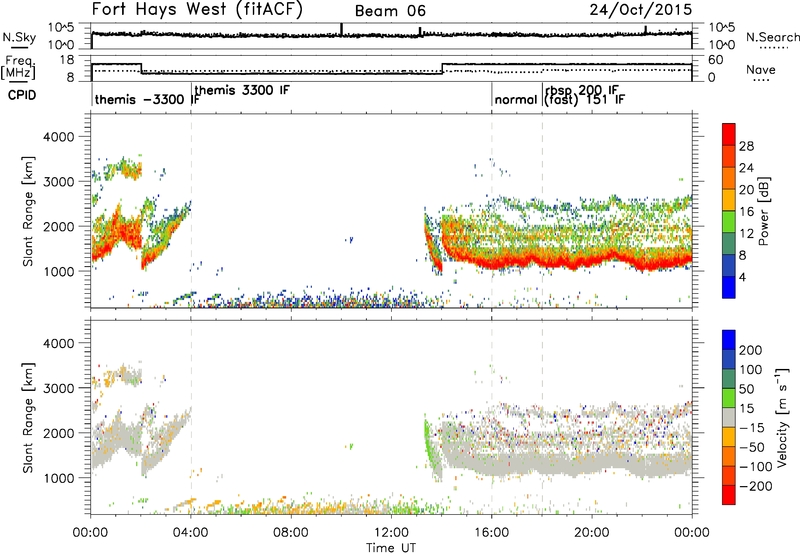800x554 pixels.
Task: Click the '200' tick on Velocity colorbar
Action: (750, 350)
